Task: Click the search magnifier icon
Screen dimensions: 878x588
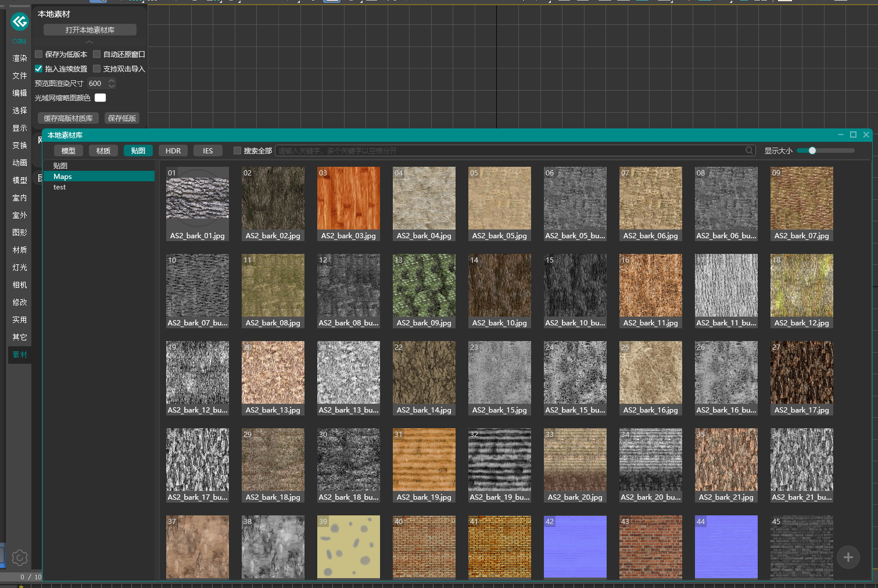Action: [x=750, y=150]
